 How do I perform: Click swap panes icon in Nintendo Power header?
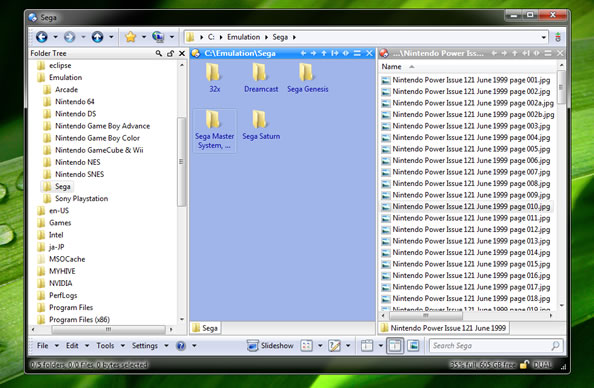tap(537, 53)
